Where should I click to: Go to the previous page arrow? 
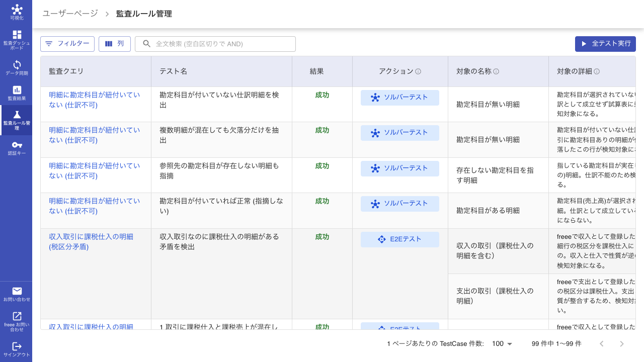pos(601,344)
